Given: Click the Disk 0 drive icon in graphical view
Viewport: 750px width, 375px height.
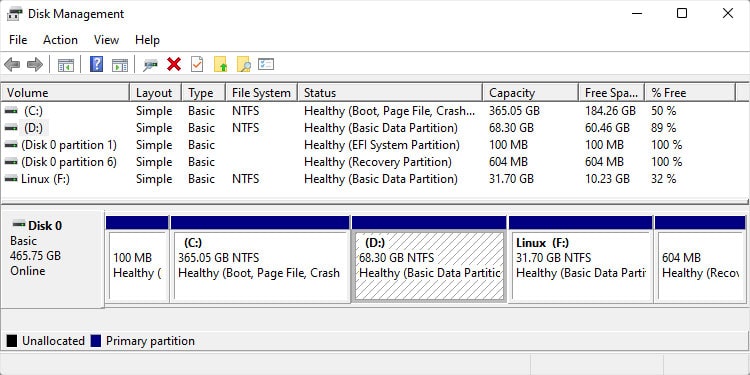Looking at the screenshot, I should click(x=19, y=224).
